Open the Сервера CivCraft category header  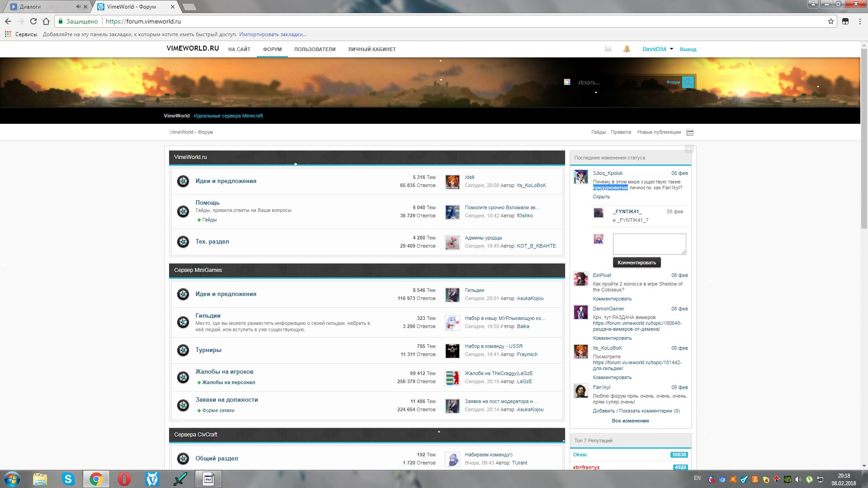(x=367, y=435)
